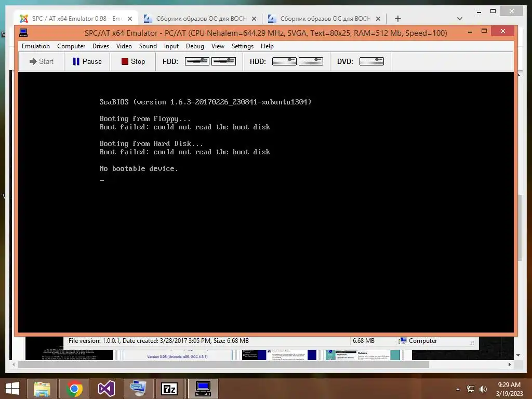
Task: Click the vertical scroll down arrow
Action: coord(518,355)
